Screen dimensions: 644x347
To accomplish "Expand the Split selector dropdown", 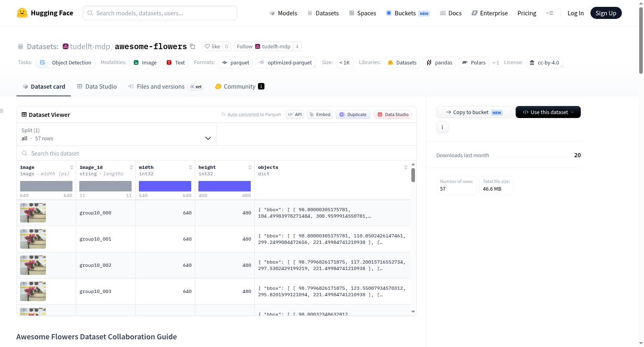I will click(x=116, y=134).
